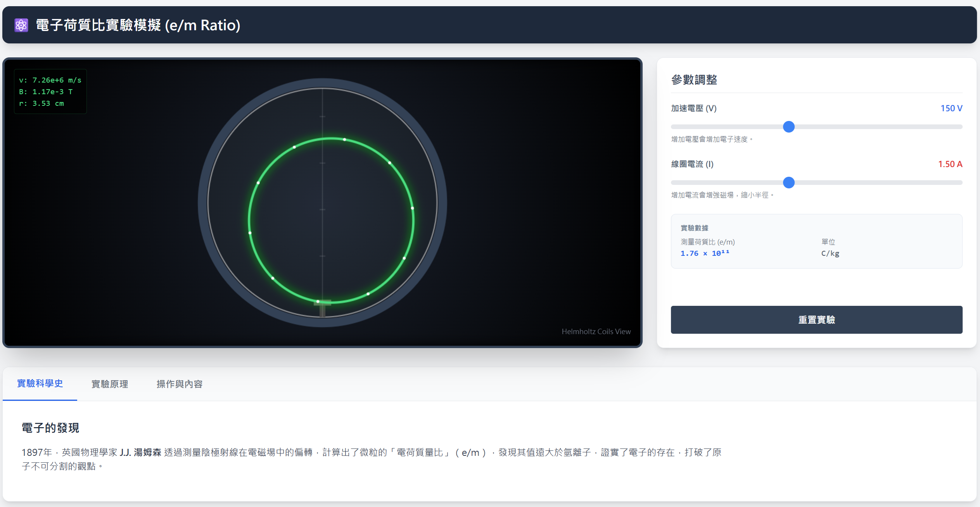The height and width of the screenshot is (507, 980).
Task: Click the 重置實驗 reset button
Action: pos(816,320)
